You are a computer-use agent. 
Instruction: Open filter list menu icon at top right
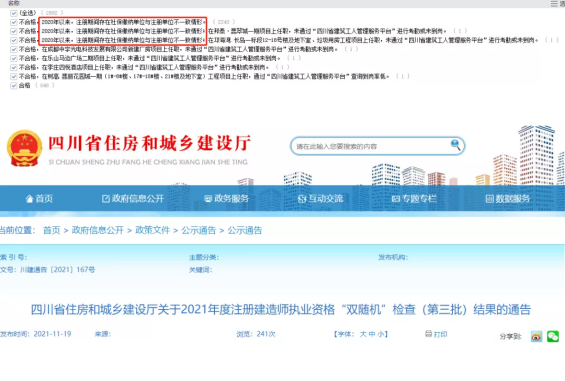pos(554,4)
